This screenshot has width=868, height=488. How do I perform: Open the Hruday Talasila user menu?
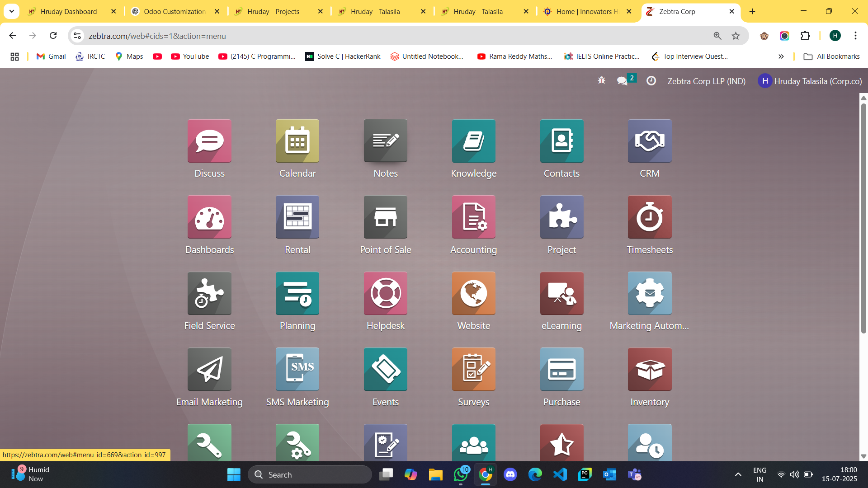[x=810, y=81]
